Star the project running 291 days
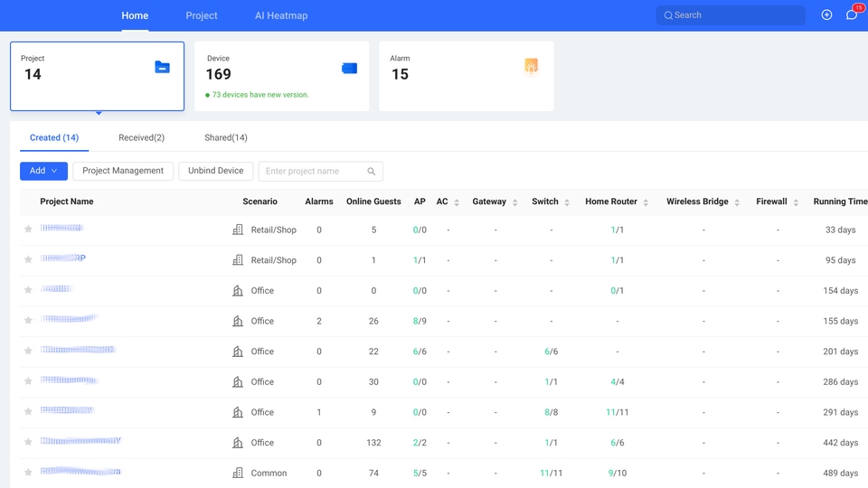The height and width of the screenshot is (488, 868). click(x=28, y=412)
